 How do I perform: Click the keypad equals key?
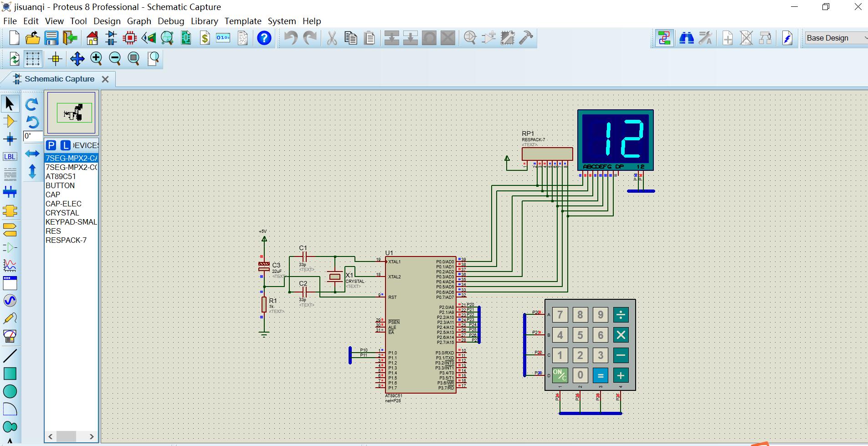click(601, 375)
